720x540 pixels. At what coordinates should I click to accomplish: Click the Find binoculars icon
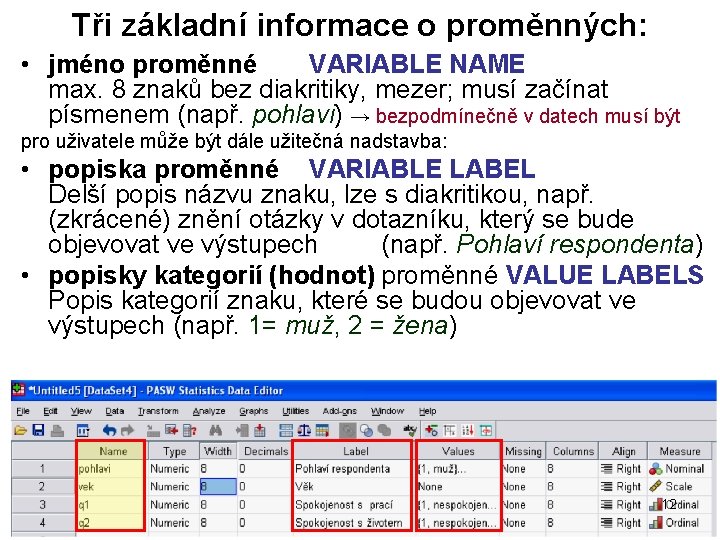click(x=215, y=431)
